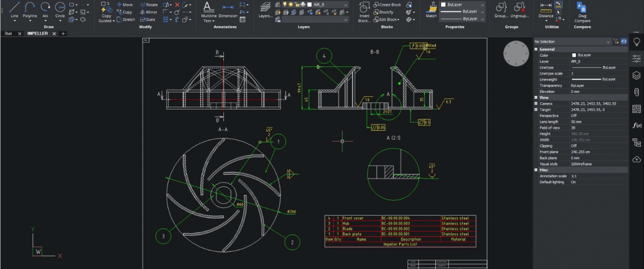The height and width of the screenshot is (269, 644).
Task: Open the cloud upload panel
Action: point(636,159)
